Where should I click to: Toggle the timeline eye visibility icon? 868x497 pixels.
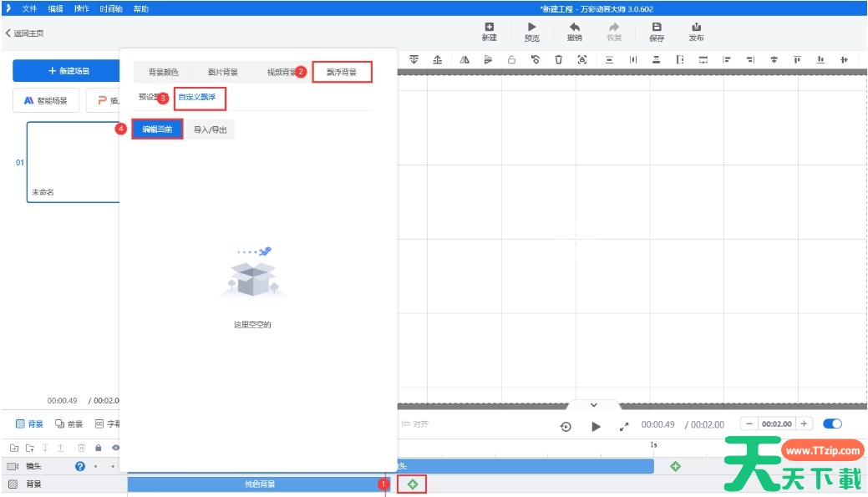pyautogui.click(x=115, y=448)
